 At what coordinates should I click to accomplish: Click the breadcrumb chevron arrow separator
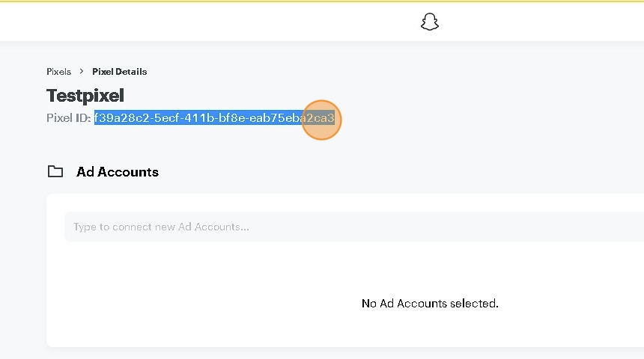[x=82, y=71]
